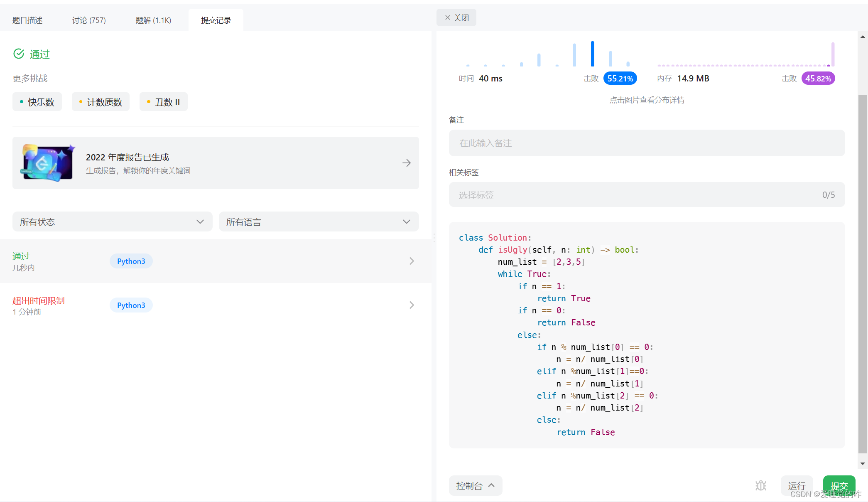Expand the 控制台 console panel
This screenshot has width=868, height=502.
pyautogui.click(x=475, y=485)
